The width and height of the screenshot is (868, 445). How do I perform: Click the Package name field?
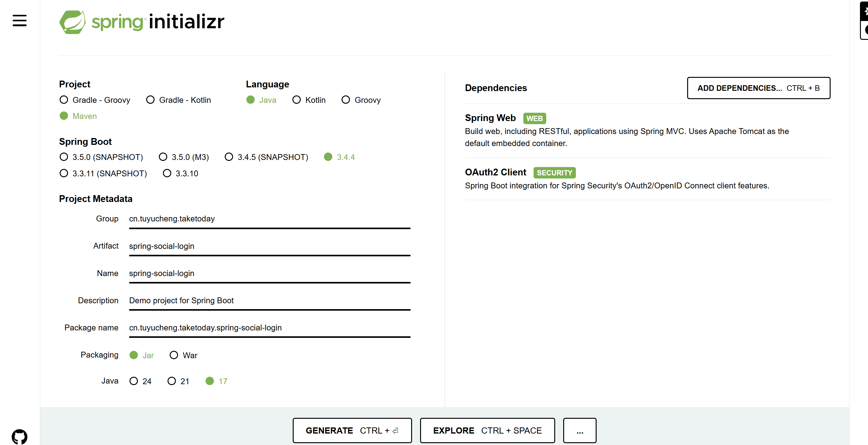tap(269, 328)
